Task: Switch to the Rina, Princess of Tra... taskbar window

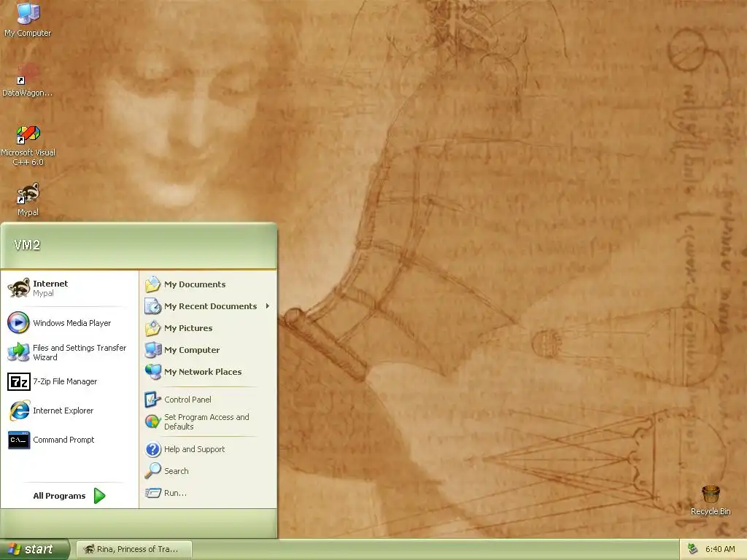Action: 134,549
